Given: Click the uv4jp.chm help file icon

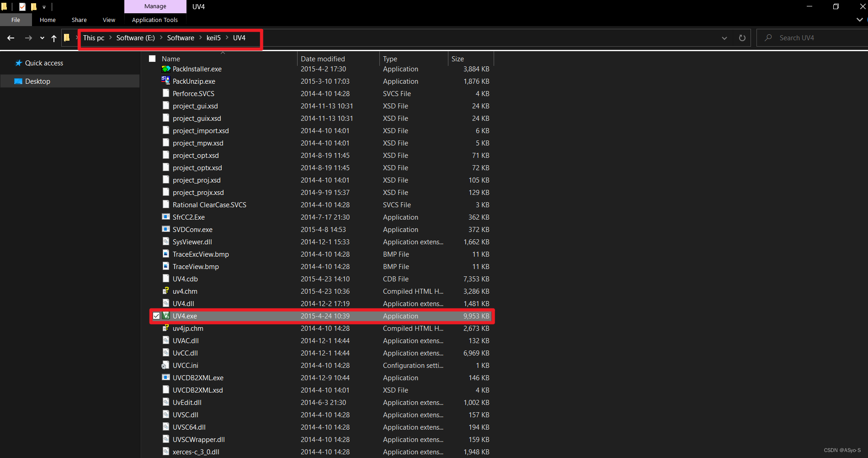Looking at the screenshot, I should click(x=166, y=328).
